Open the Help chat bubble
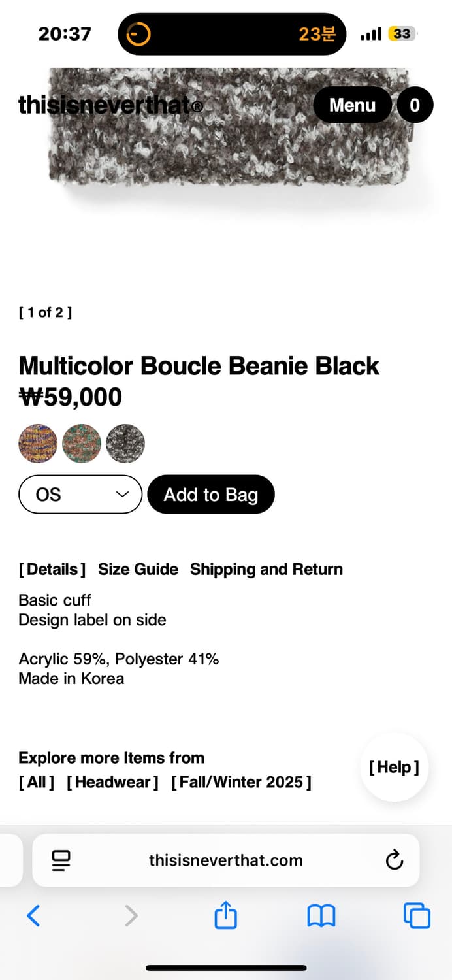 pyautogui.click(x=394, y=767)
